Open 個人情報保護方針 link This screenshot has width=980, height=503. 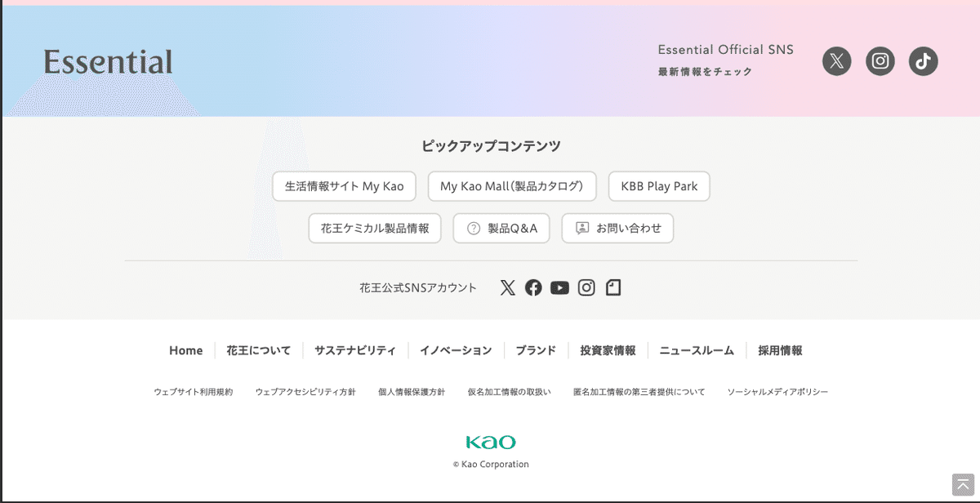412,392
